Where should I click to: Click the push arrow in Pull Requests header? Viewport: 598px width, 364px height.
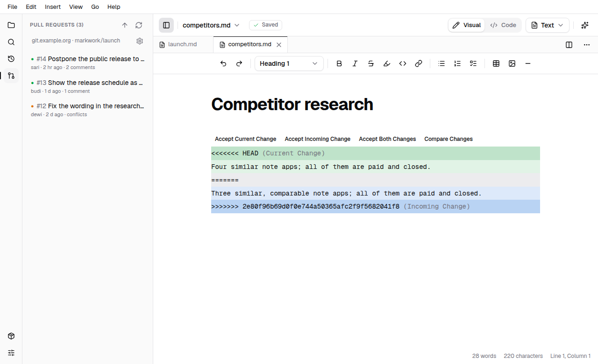click(x=125, y=25)
